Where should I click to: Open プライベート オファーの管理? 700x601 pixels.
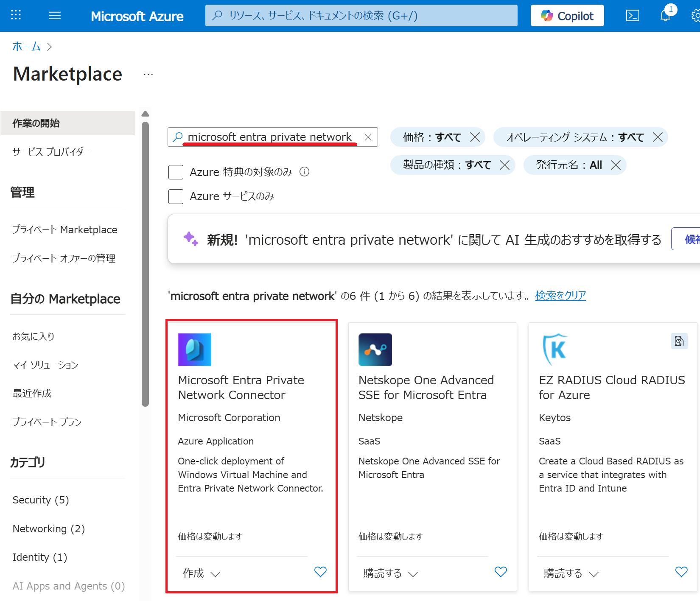tap(64, 258)
